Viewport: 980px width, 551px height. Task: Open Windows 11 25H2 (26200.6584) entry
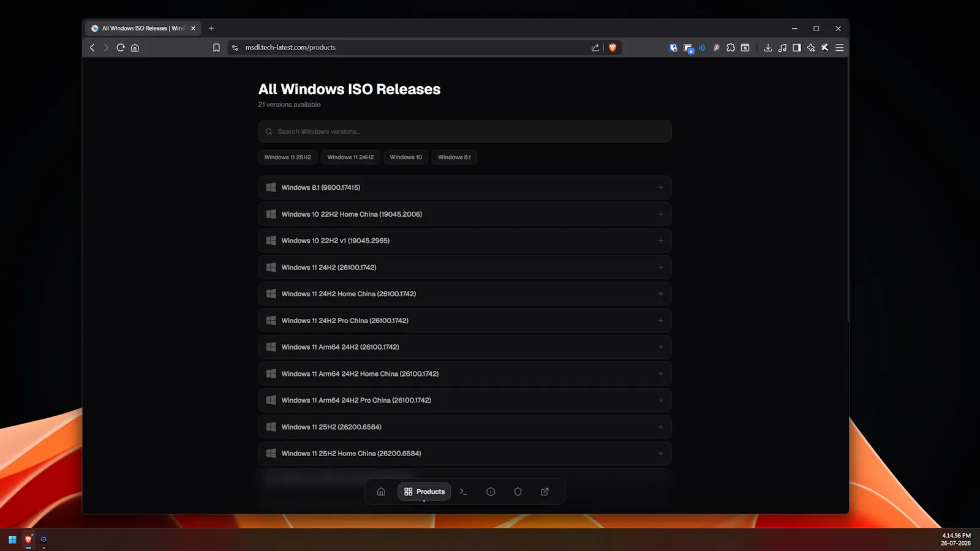465,427
